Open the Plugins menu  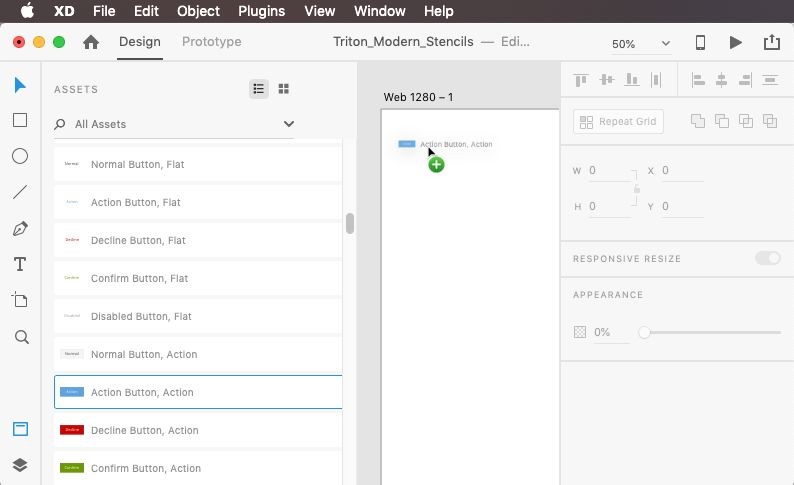(262, 11)
